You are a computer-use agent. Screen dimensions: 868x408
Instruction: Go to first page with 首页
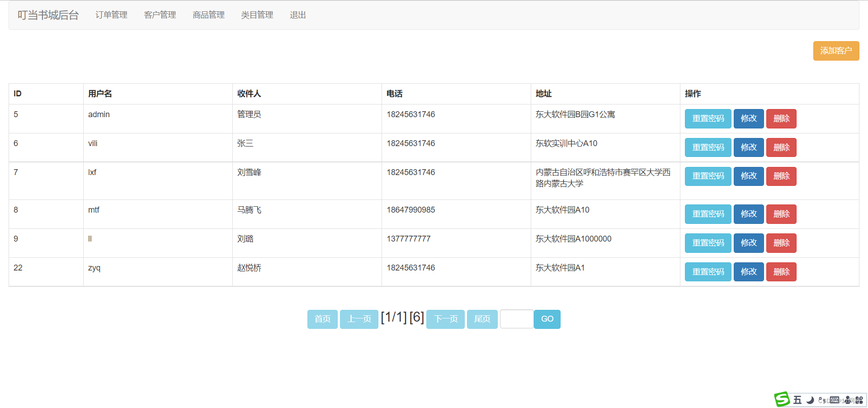click(x=322, y=319)
